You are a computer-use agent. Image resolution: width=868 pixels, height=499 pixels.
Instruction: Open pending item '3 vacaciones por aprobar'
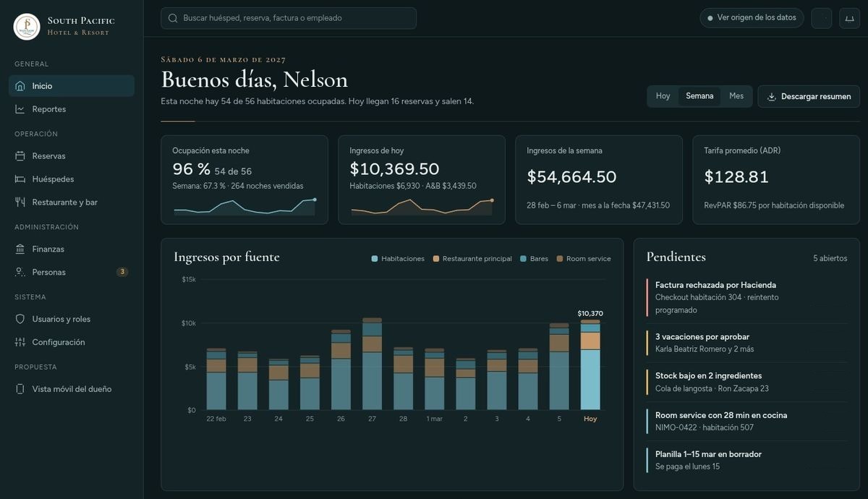coord(746,343)
